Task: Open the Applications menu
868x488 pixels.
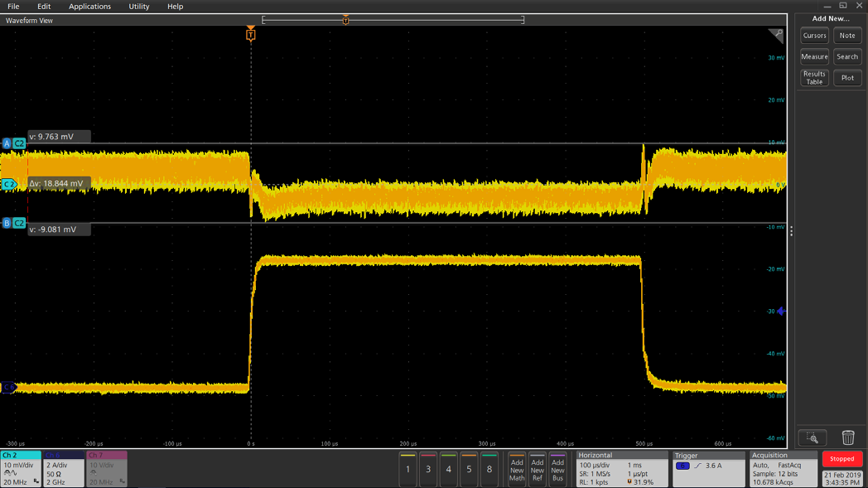Action: tap(89, 7)
